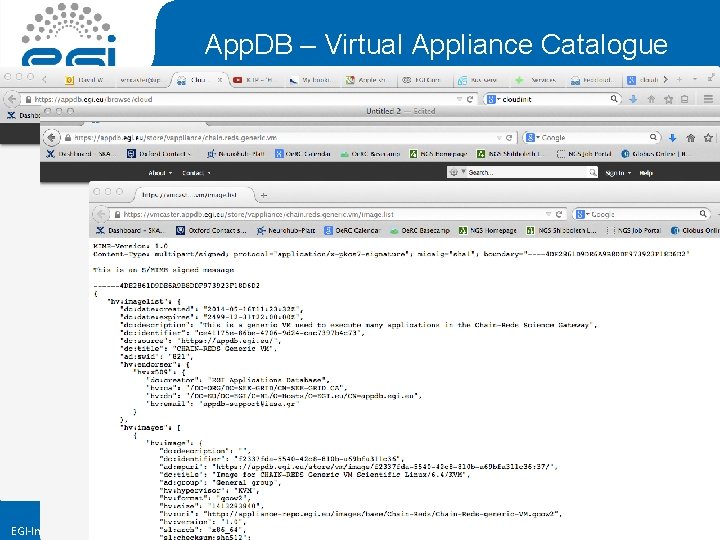The width and height of the screenshot is (720, 540).
Task: Click the vmcaster image.list address field
Action: 331,214
